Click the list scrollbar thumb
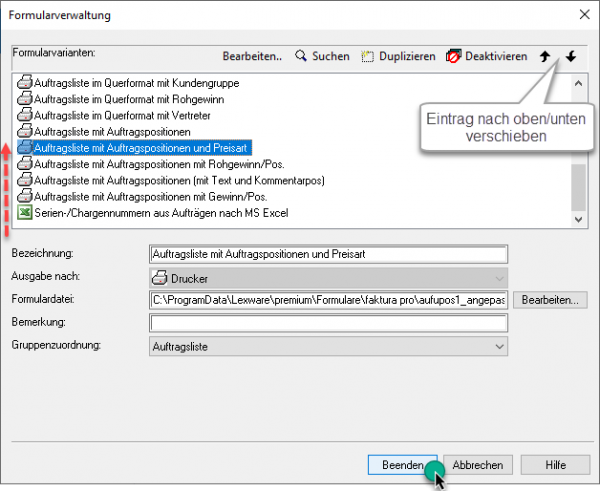The width and height of the screenshot is (600, 491). [x=578, y=187]
